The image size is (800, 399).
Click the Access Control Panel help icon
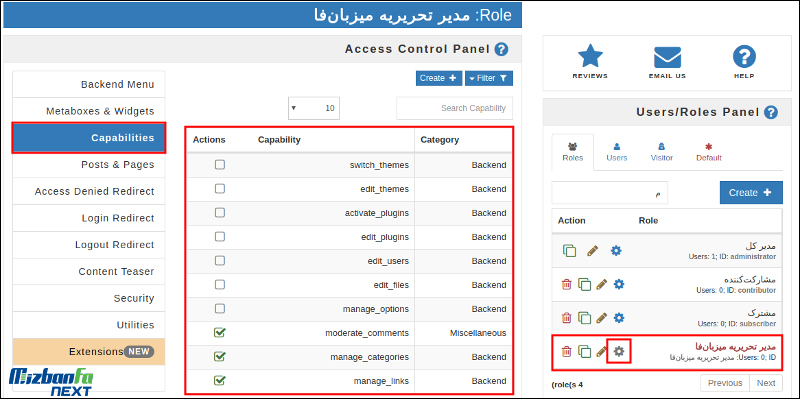pos(502,49)
